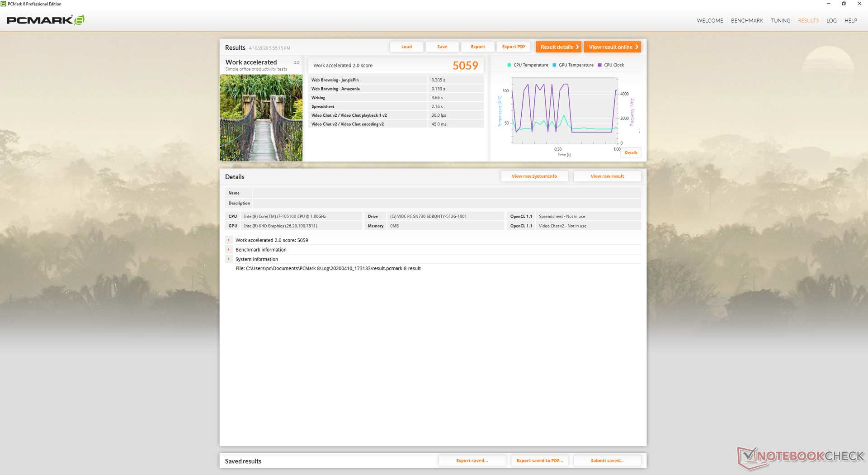Click the 5059 score value
The image size is (868, 475).
coord(465,66)
